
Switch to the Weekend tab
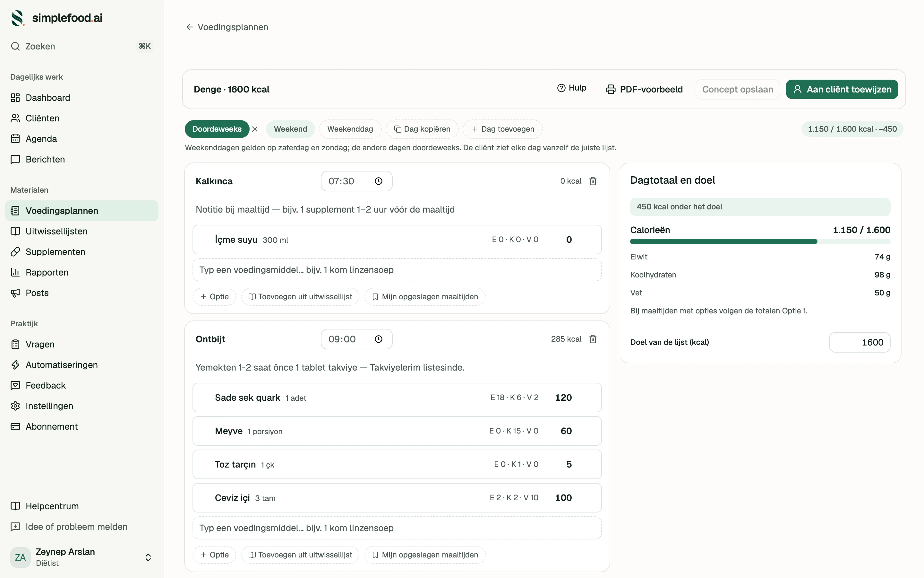(290, 129)
